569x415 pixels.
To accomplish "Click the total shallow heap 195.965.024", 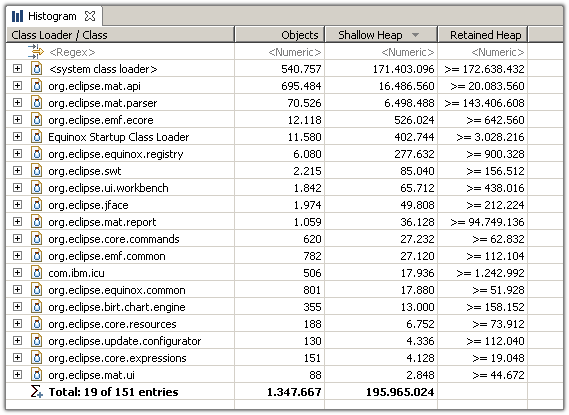I will pyautogui.click(x=400, y=392).
